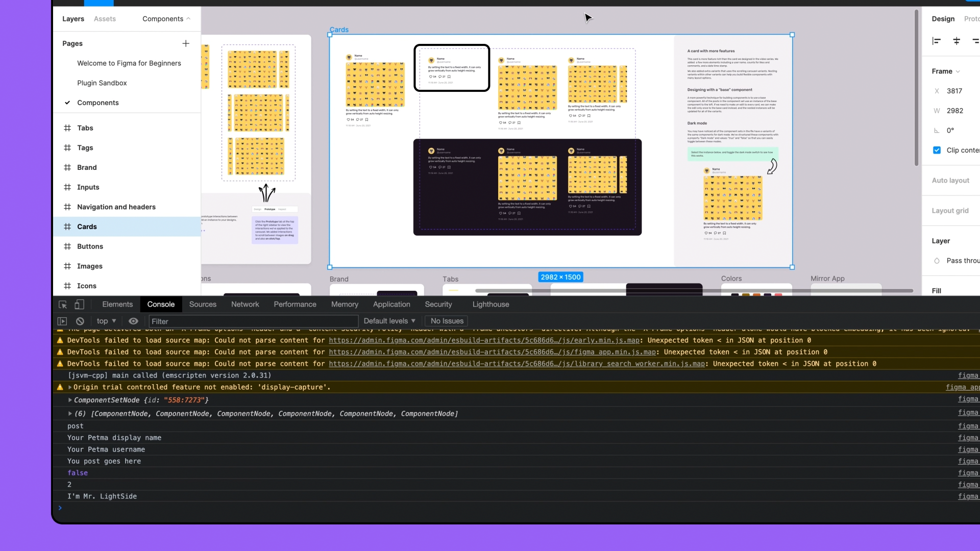The image size is (980, 551).
Task: Toggle the Clip content checkbox
Action: pos(937,150)
